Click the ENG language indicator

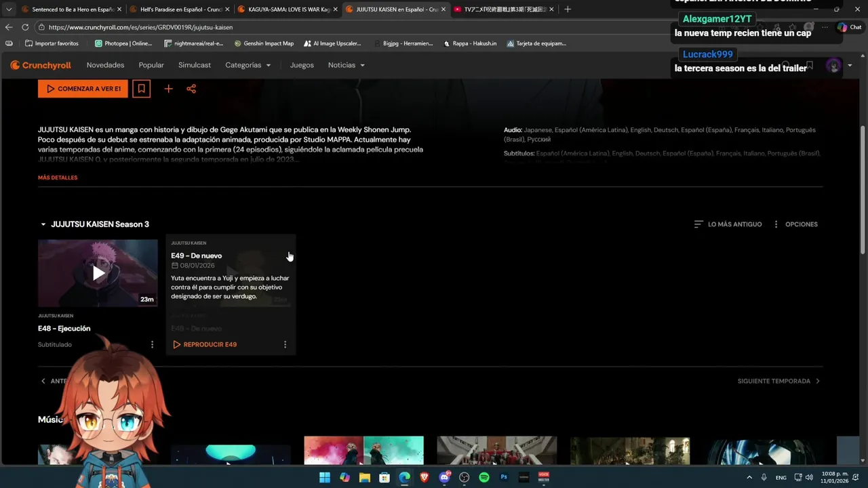(781, 477)
